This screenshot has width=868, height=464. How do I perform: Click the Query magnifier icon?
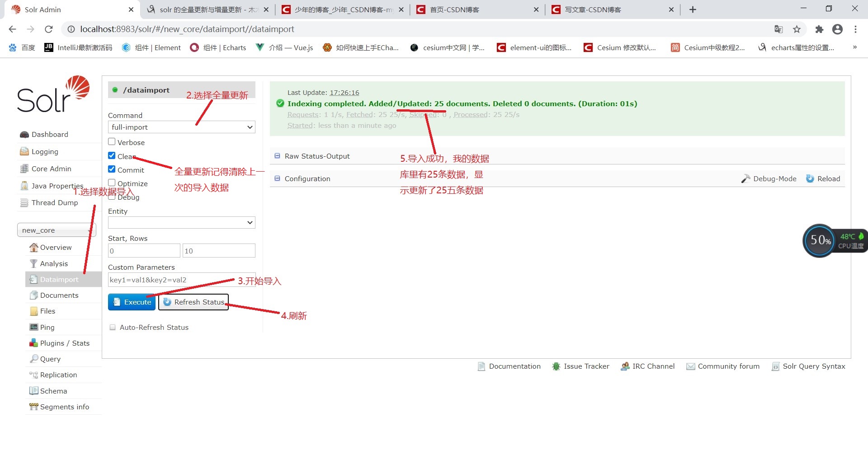(33, 359)
